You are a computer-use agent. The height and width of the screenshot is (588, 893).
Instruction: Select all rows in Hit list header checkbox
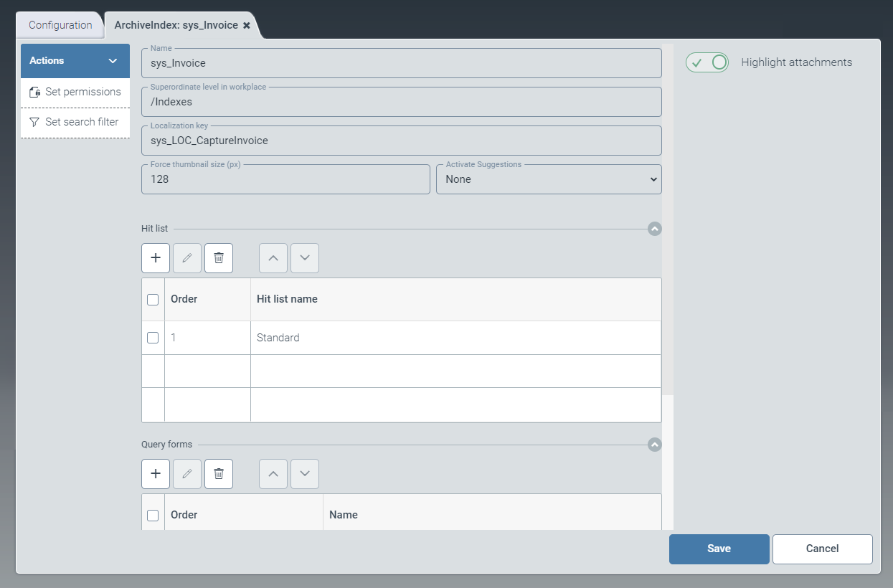[x=153, y=300]
